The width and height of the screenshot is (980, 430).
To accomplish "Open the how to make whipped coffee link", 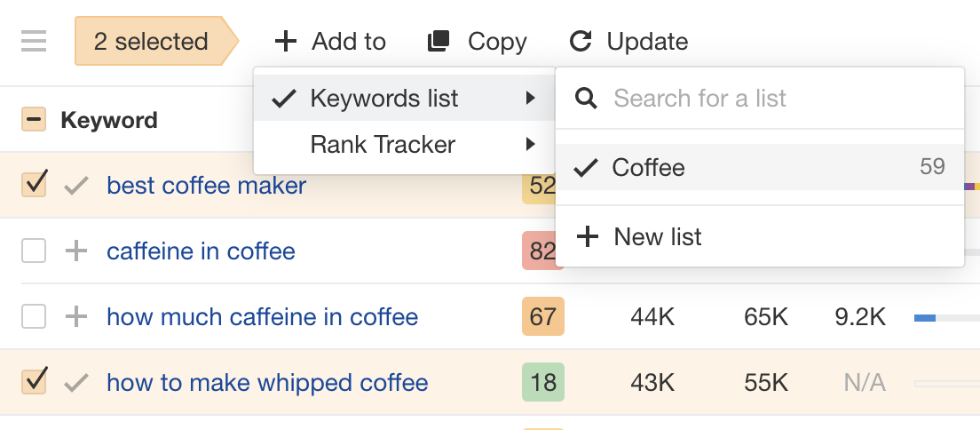I will click(x=267, y=383).
